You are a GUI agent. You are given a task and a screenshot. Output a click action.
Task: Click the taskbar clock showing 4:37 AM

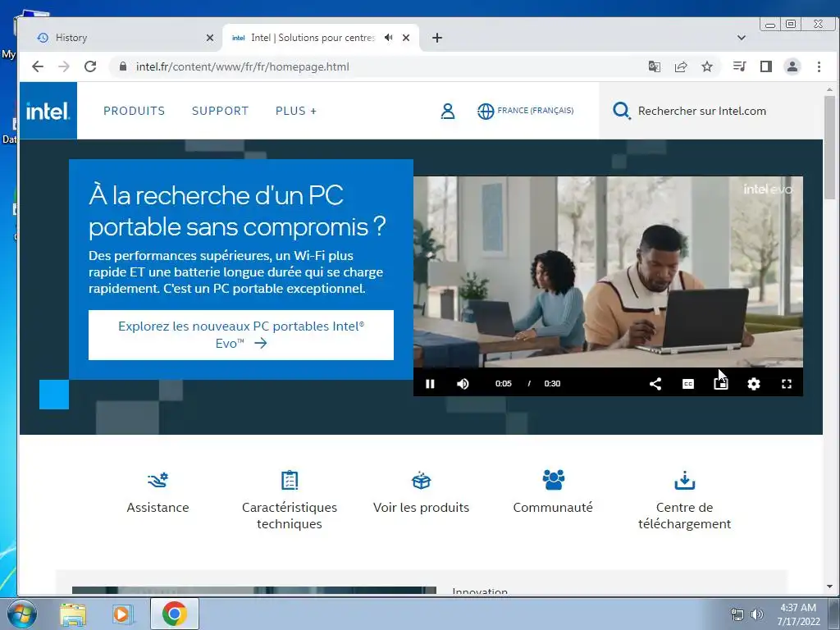pos(798,614)
